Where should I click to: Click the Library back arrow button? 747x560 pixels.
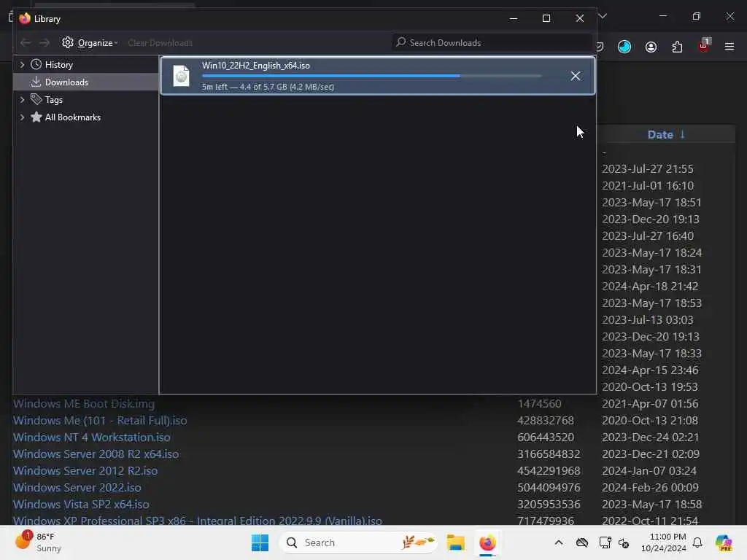click(x=26, y=43)
